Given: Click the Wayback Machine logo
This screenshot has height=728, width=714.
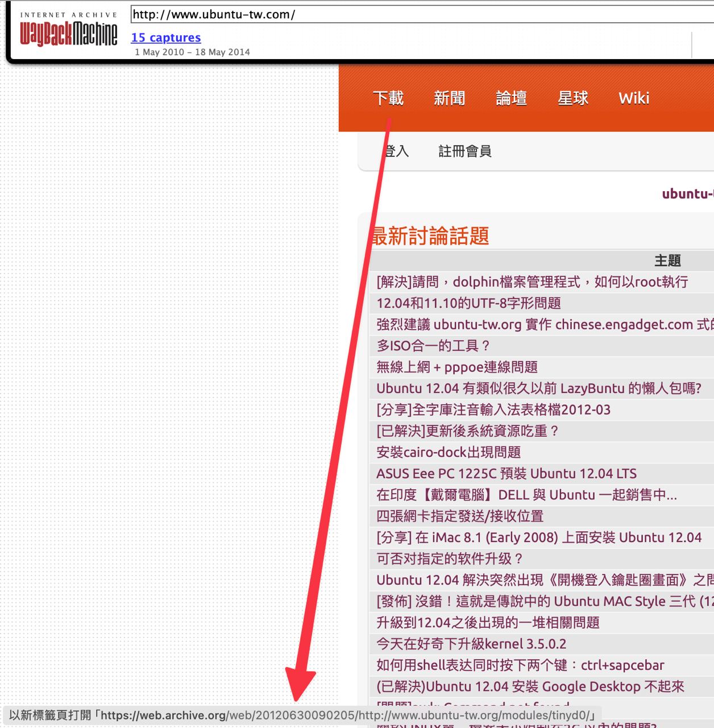Looking at the screenshot, I should pos(68,33).
